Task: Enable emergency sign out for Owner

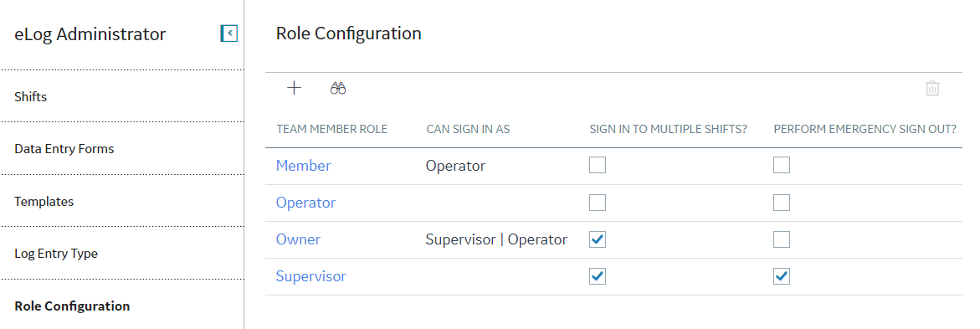Action: coord(782,239)
